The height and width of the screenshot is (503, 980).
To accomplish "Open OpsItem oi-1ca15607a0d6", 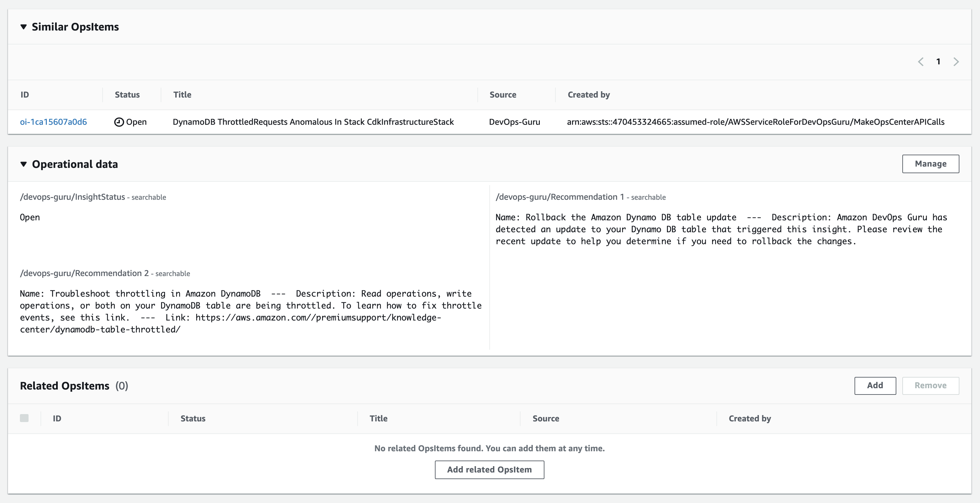I will pyautogui.click(x=54, y=122).
